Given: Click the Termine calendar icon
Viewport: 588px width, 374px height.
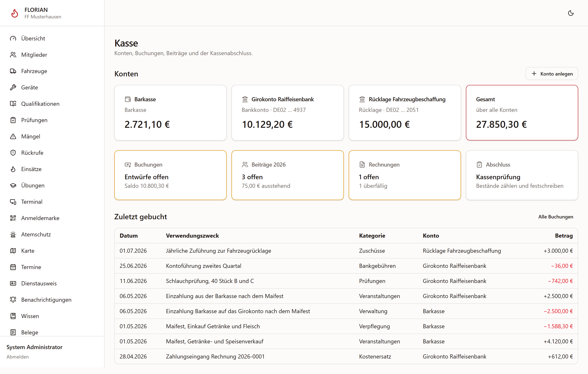Looking at the screenshot, I should pos(13,267).
